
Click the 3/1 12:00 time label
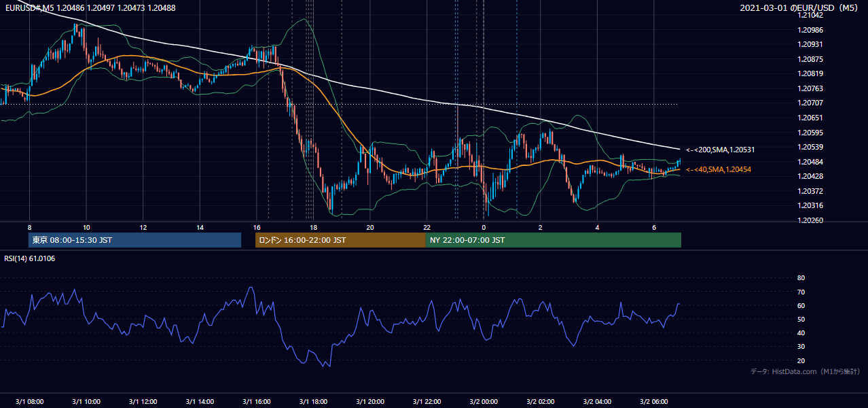[x=143, y=402]
